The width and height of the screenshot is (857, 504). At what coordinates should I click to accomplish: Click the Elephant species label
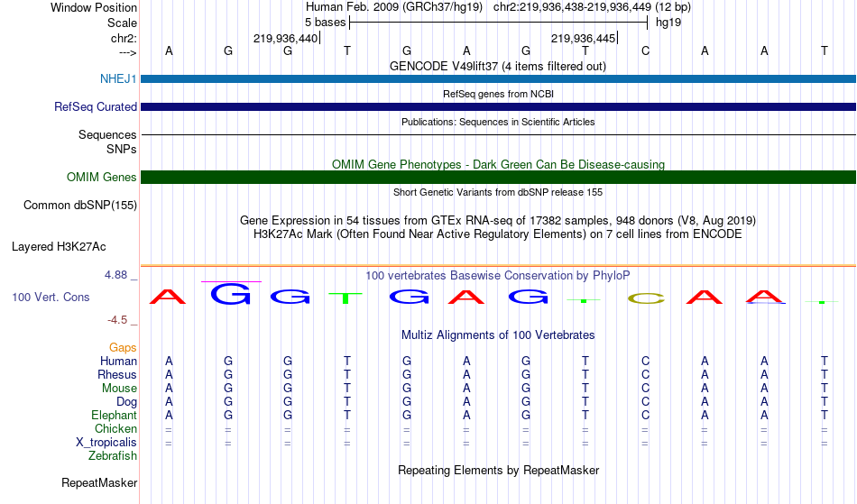tap(115, 415)
